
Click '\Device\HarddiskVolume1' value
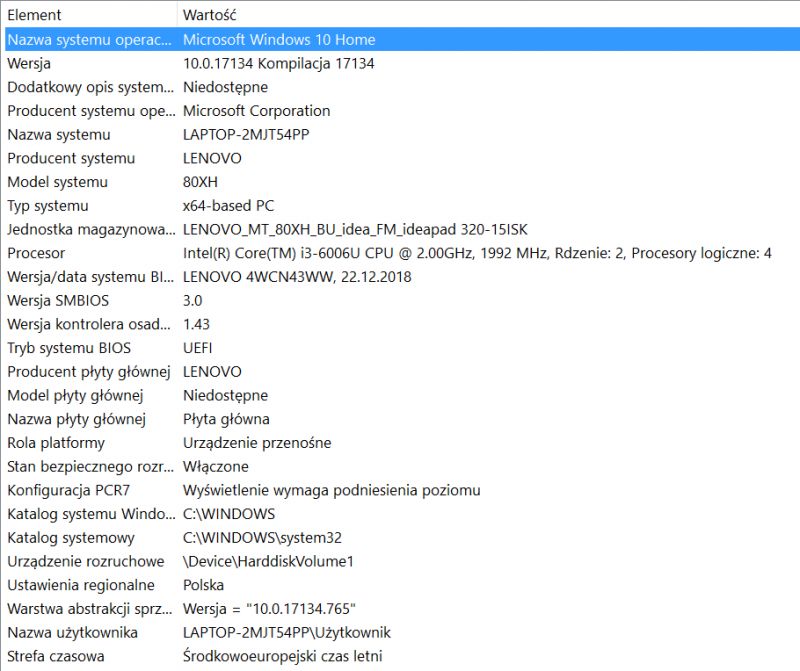coord(268,562)
